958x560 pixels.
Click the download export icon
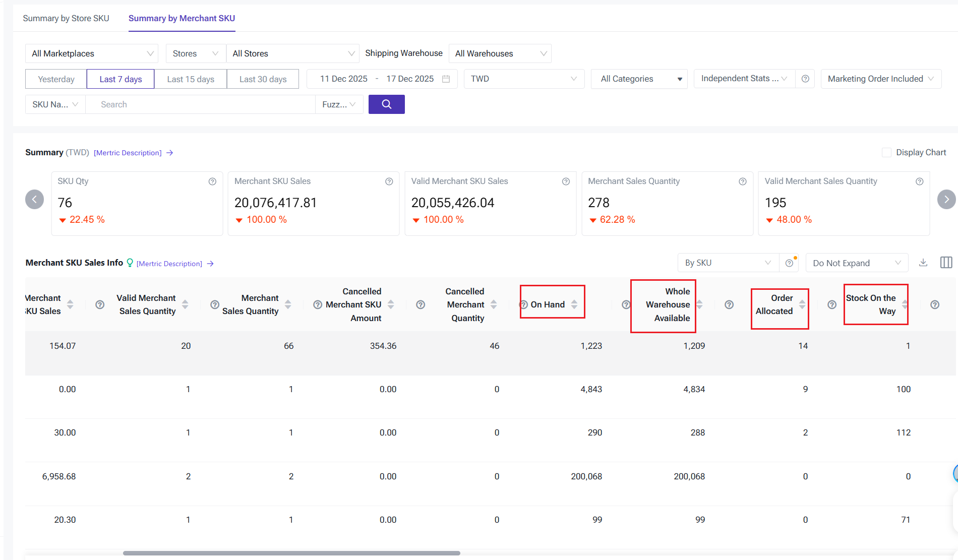[x=923, y=263]
